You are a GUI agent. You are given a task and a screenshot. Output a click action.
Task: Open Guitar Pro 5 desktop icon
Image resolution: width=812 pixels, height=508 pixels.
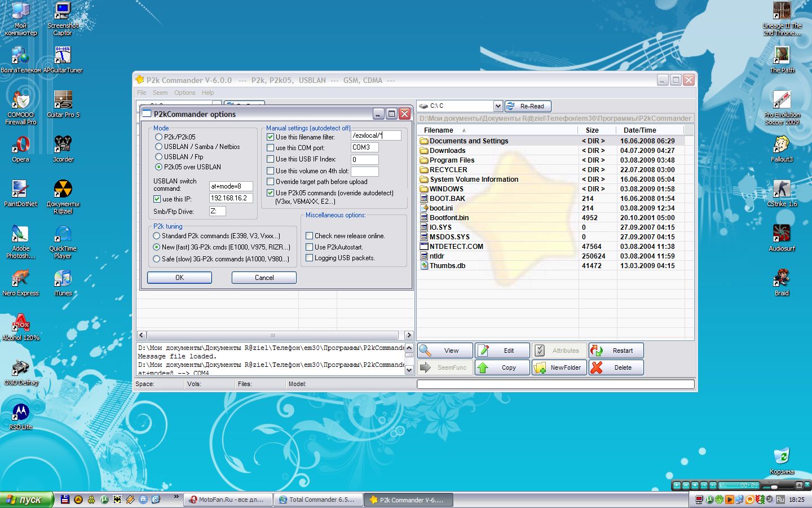(x=63, y=104)
